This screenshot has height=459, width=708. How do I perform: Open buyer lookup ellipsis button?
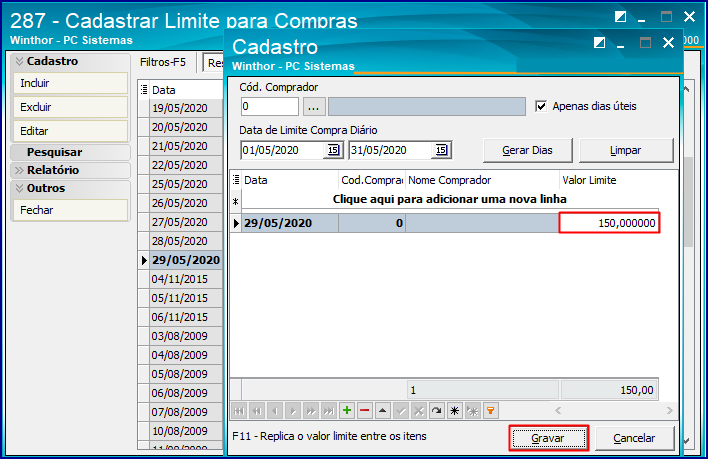(313, 107)
